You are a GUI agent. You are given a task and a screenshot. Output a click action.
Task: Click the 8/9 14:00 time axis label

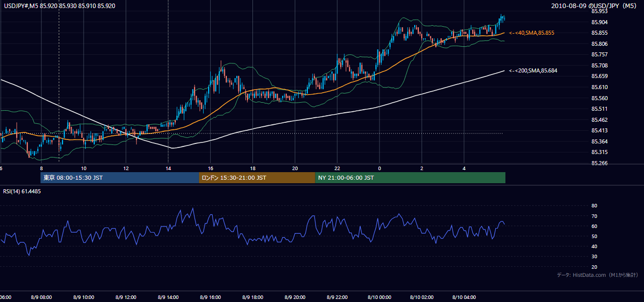[x=169, y=297]
